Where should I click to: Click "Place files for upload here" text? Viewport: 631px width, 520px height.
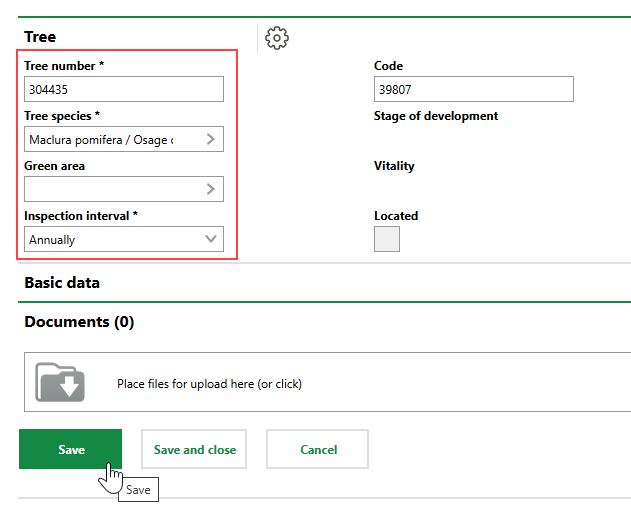(209, 384)
